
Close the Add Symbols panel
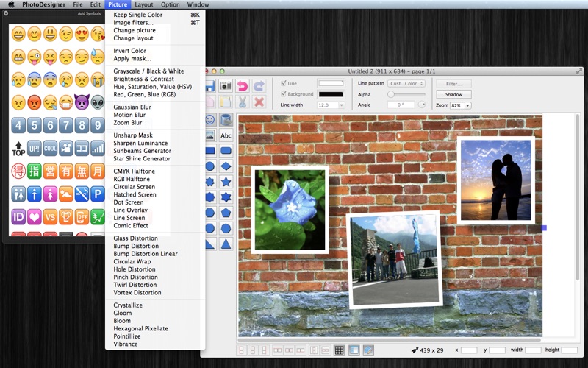pos(6,13)
